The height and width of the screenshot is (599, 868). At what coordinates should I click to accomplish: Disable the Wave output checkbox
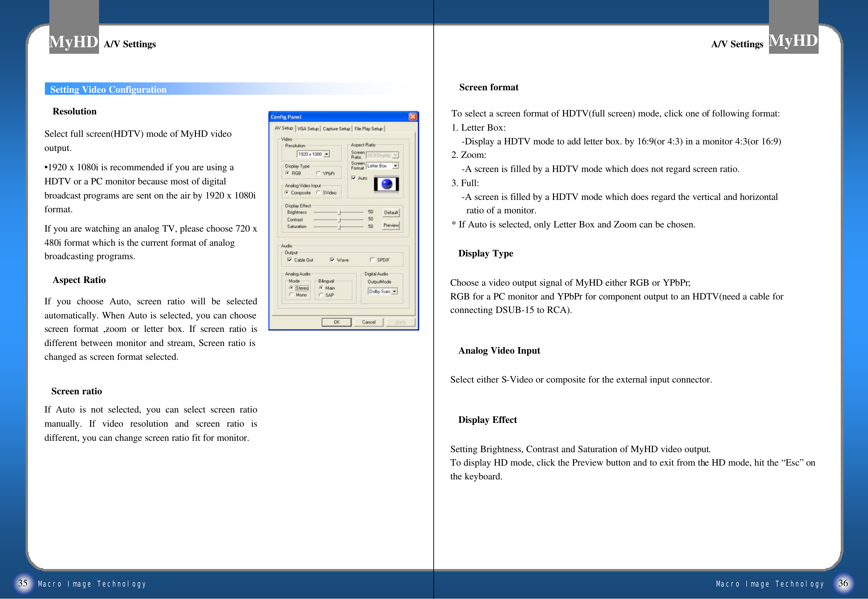pos(332,260)
